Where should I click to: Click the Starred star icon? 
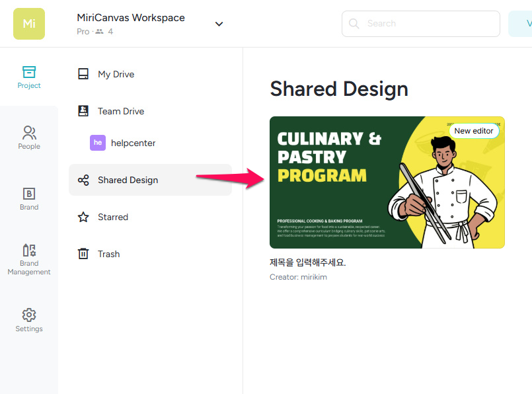83,217
